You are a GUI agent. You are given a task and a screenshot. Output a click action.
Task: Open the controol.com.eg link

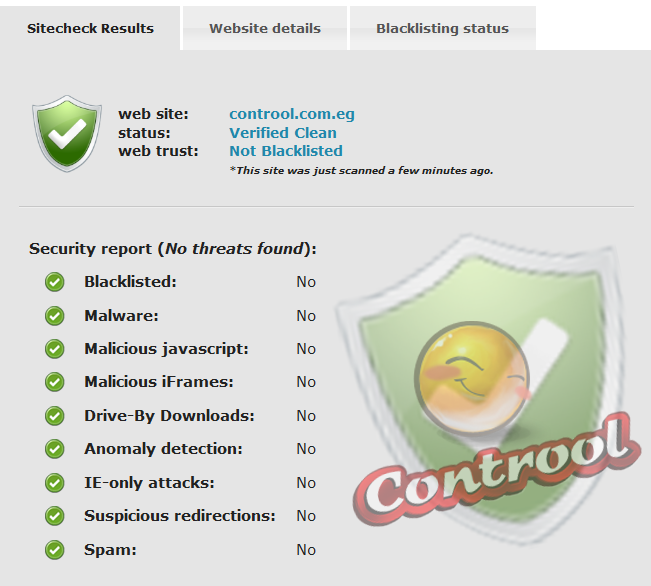point(292,114)
